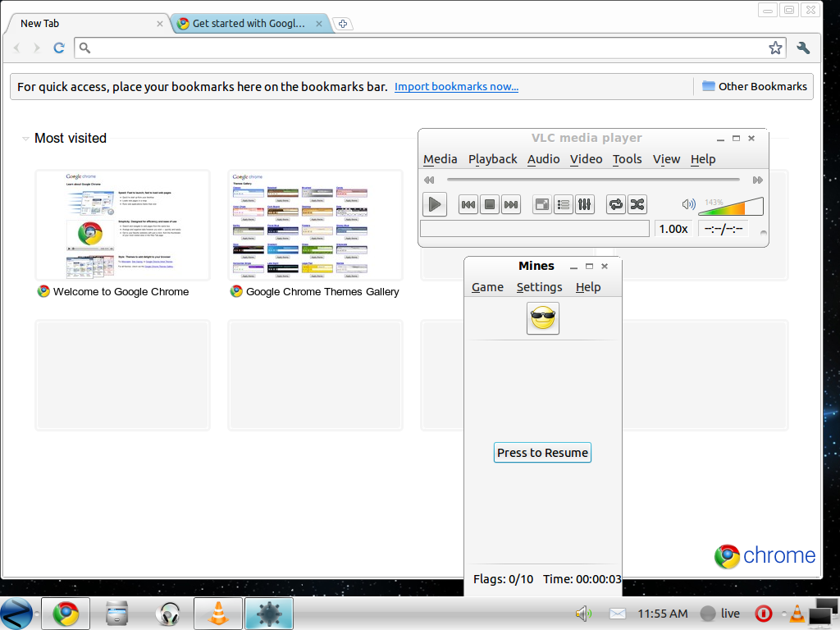840x630 pixels.
Task: Click Press to Resume in Mines
Action: 542,453
